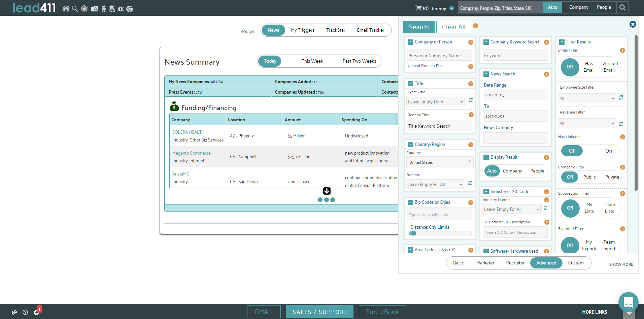Turn Has Linkedin filter On

click(608, 151)
